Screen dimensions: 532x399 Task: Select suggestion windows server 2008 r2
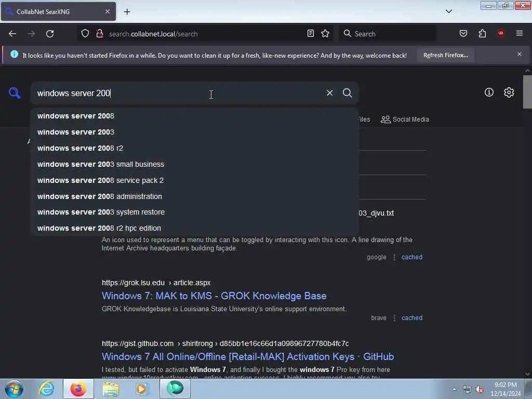point(194,148)
